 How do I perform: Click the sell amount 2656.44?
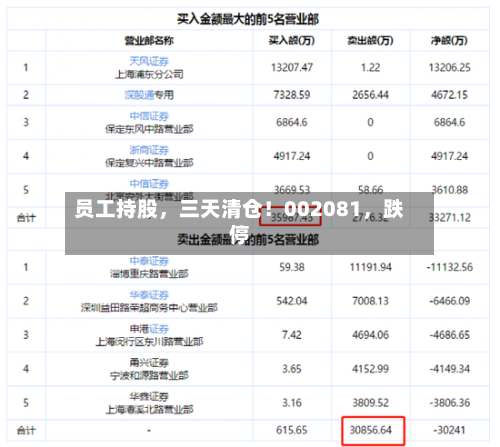370,95
